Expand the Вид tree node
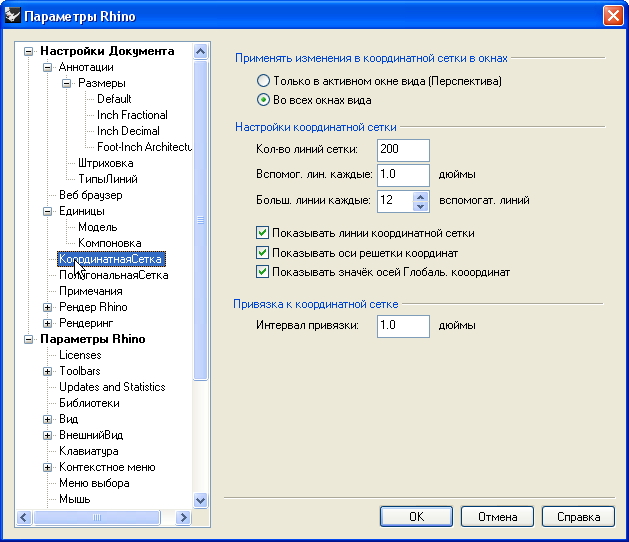 click(47, 420)
